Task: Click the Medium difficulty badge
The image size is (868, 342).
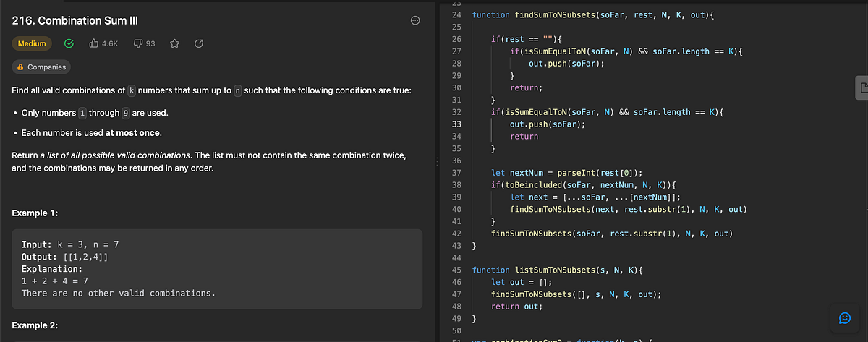Action: coord(32,43)
